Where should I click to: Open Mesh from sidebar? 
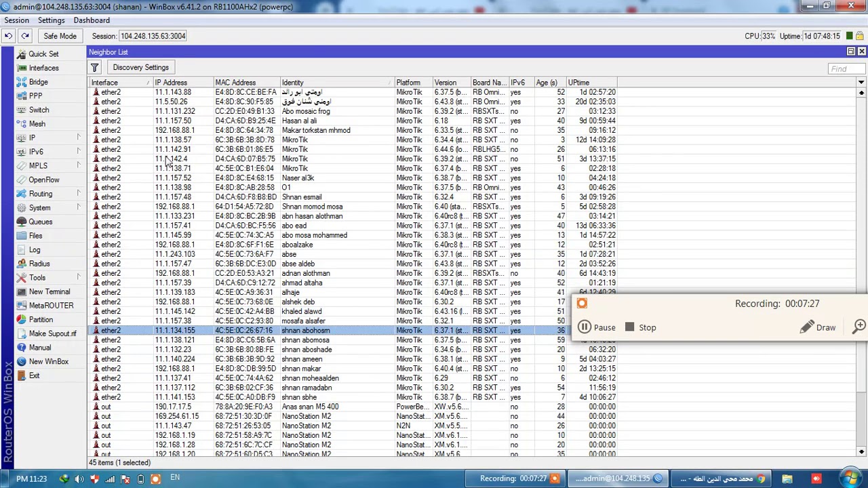pos(37,124)
